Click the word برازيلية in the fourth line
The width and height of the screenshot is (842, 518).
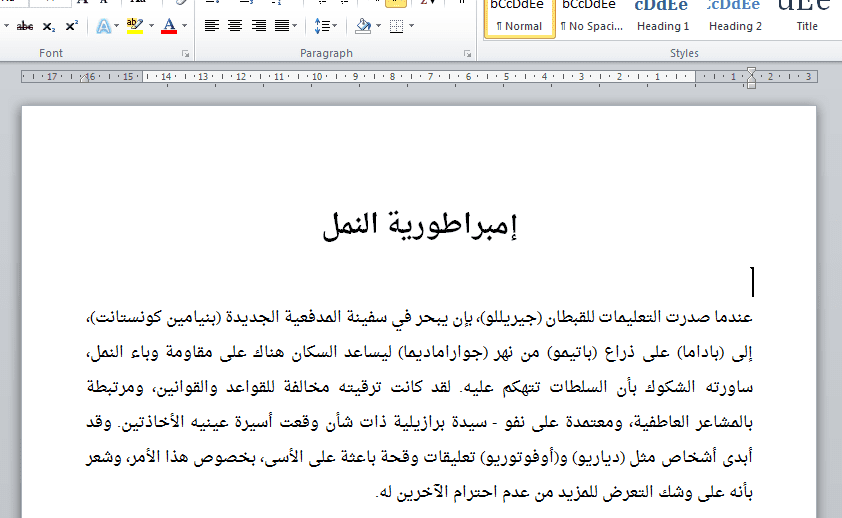(x=419, y=423)
